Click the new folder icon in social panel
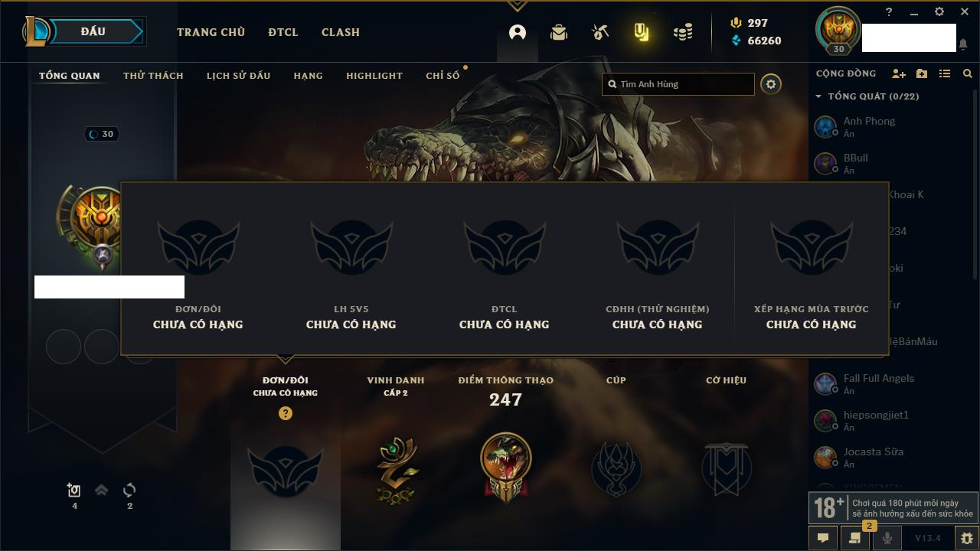The image size is (980, 551). point(922,73)
